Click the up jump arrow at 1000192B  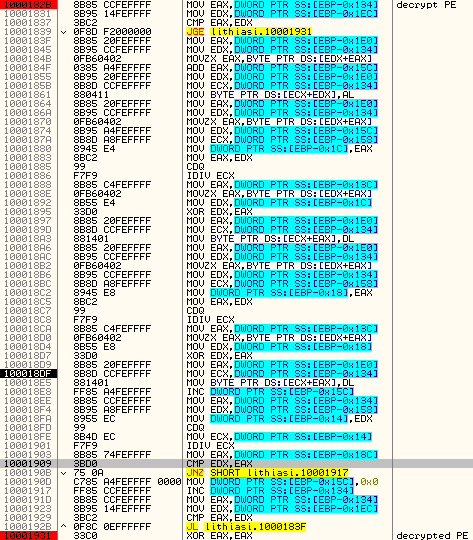64,527
